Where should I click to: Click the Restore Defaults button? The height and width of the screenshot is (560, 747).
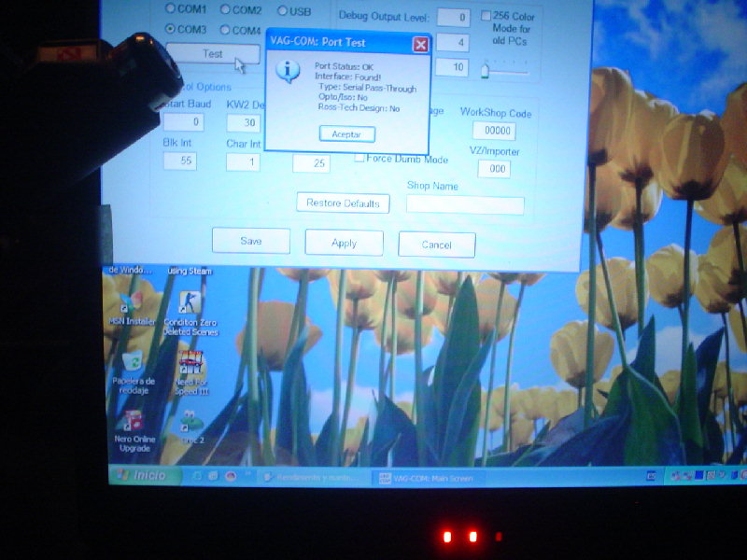click(343, 203)
